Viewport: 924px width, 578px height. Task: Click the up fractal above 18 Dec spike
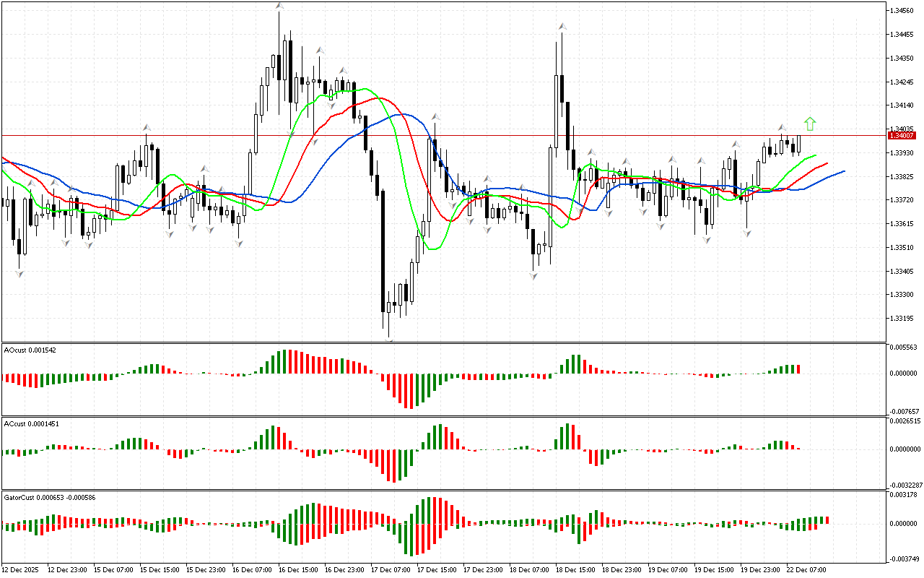[562, 26]
